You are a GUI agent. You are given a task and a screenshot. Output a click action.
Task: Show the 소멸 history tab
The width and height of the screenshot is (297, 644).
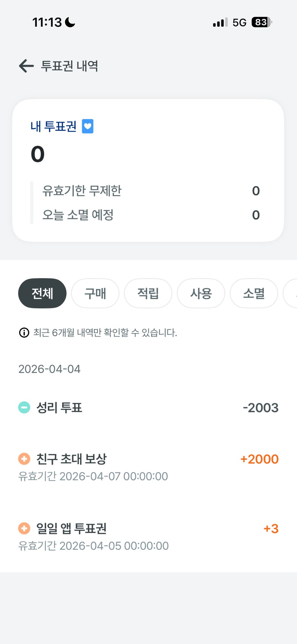(254, 293)
